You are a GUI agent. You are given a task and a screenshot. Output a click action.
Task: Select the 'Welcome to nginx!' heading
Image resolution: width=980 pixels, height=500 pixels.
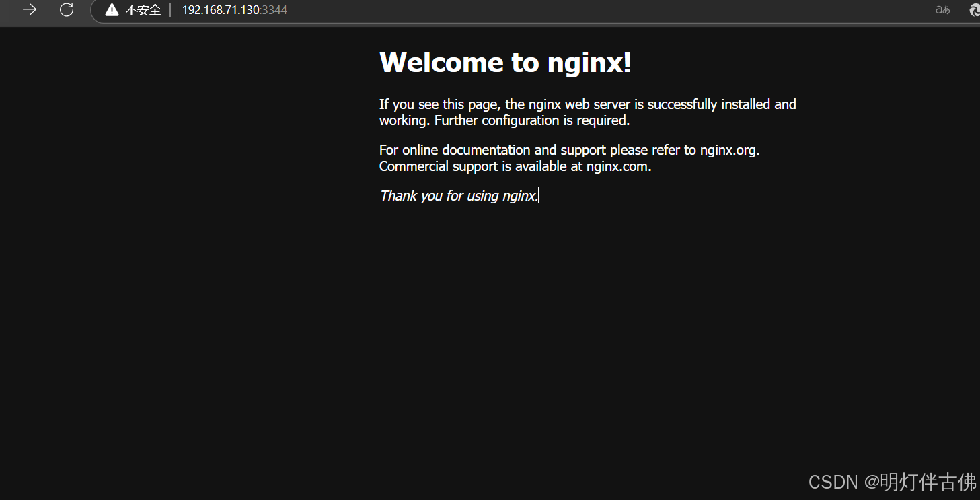506,63
